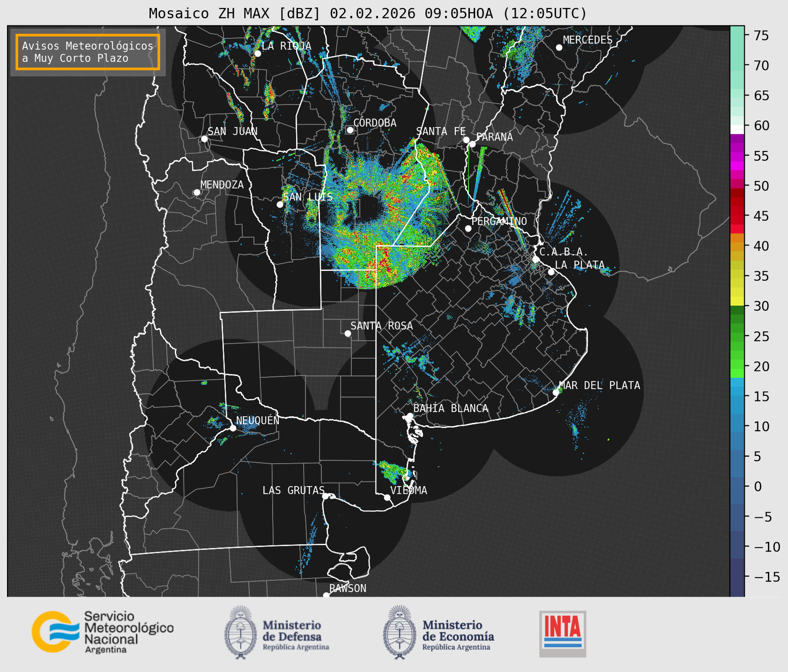Image resolution: width=788 pixels, height=672 pixels.
Task: Click the Mar del Plata marker dot
Action: point(556,393)
